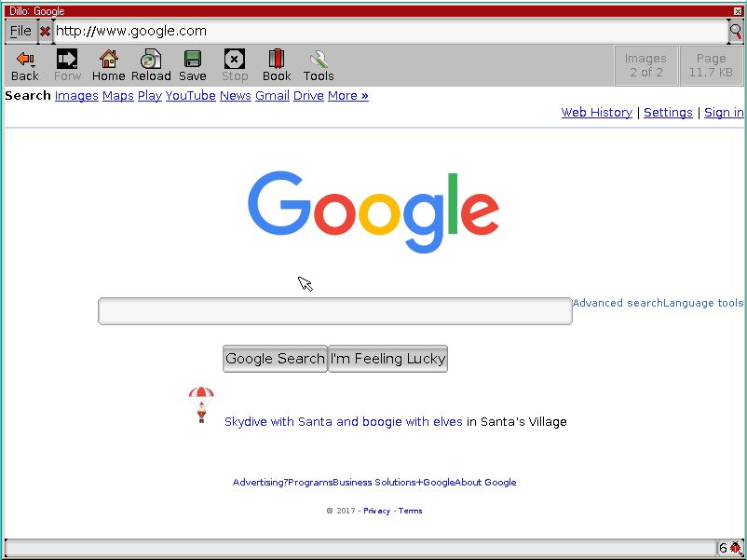Screen dimensions: 747x560
Task: Open the Drive link
Action: (308, 96)
